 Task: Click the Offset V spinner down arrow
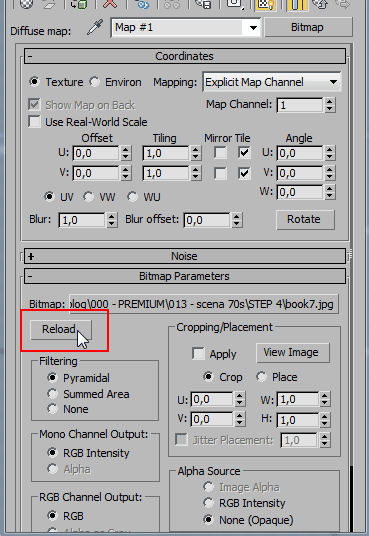[x=126, y=177]
